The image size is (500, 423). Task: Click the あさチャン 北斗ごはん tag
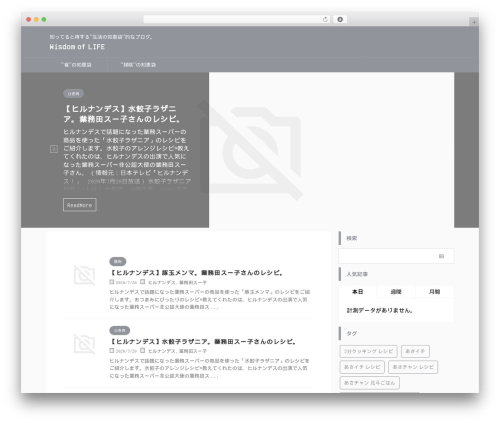(369, 383)
